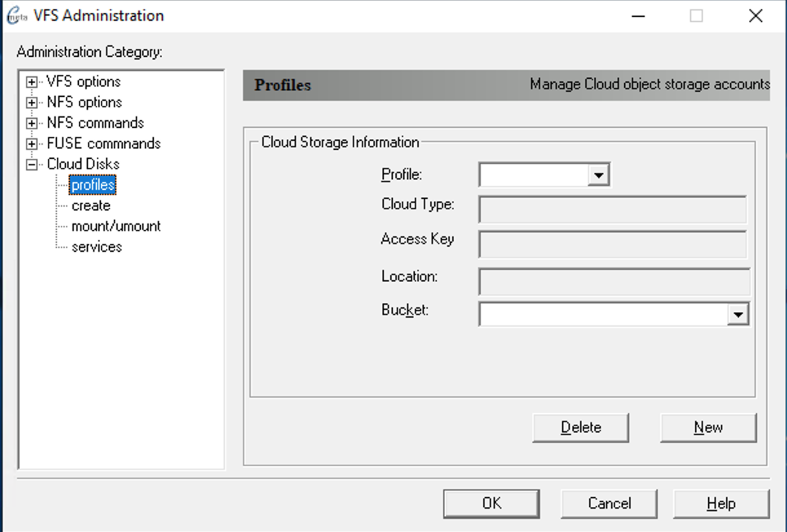Open Help for VFS Administration
The height and width of the screenshot is (532, 787).
[721, 504]
